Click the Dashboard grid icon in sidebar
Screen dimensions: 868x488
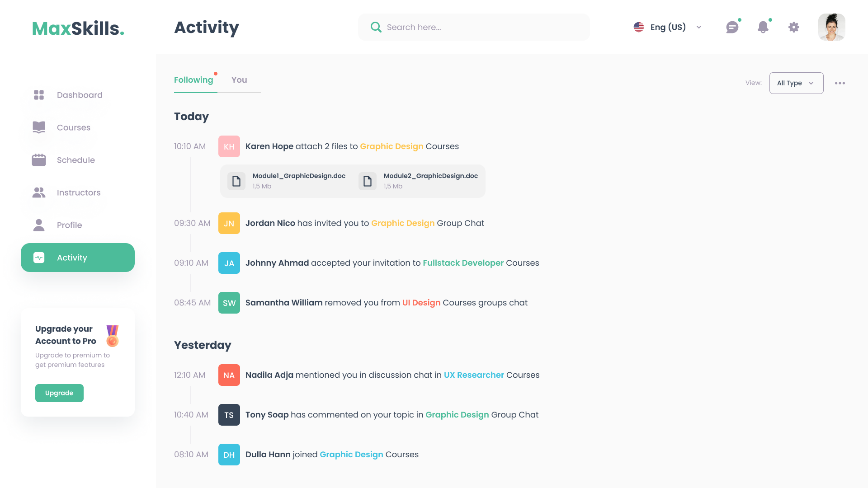click(39, 95)
